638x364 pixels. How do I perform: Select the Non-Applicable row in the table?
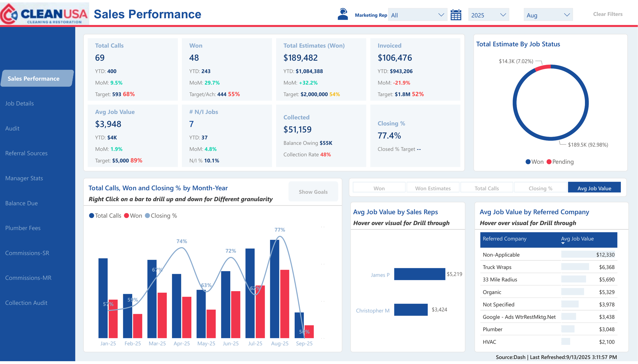(x=548, y=255)
